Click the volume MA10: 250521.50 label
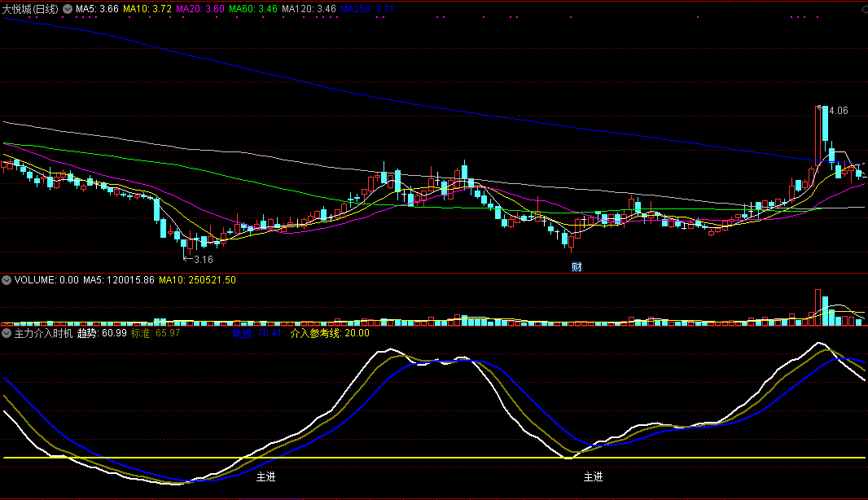This screenshot has width=868, height=500. 198,280
